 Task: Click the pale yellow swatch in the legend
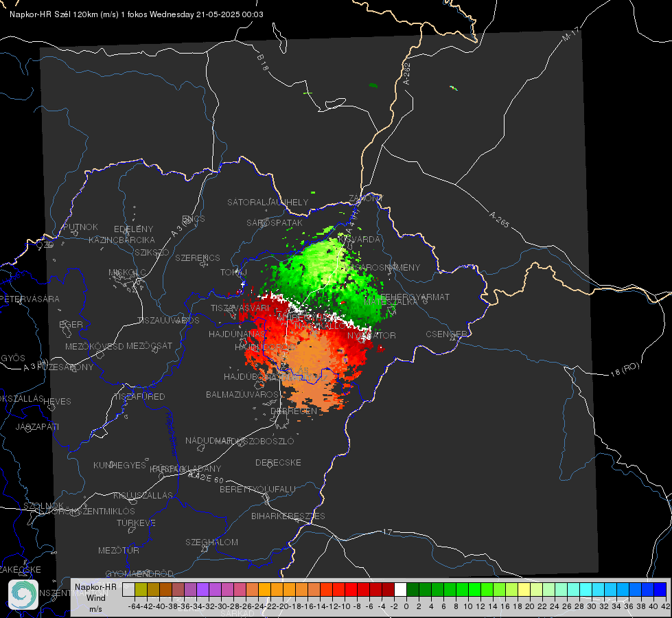click(x=524, y=589)
